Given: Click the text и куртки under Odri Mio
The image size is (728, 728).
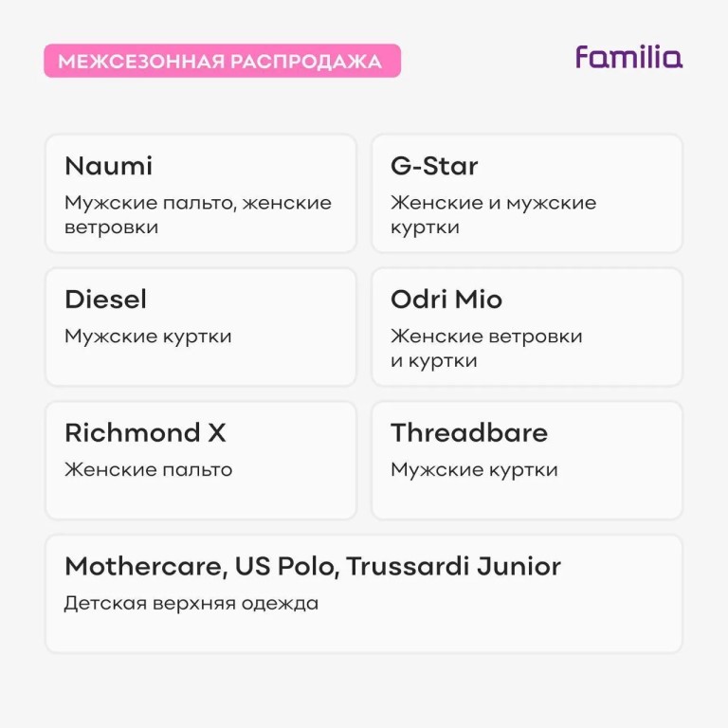Looking at the screenshot, I should 433,361.
